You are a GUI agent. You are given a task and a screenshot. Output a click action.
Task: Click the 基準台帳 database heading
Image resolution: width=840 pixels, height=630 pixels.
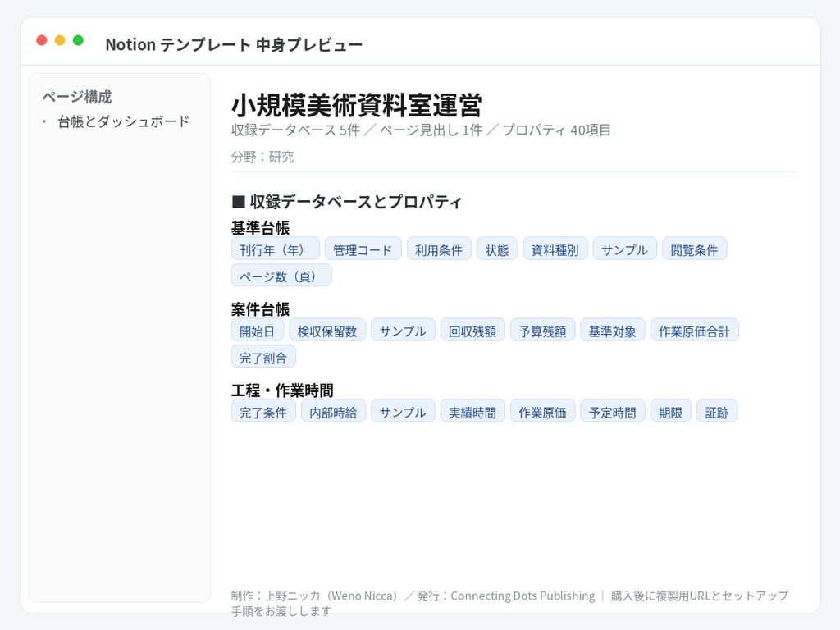[x=260, y=228]
